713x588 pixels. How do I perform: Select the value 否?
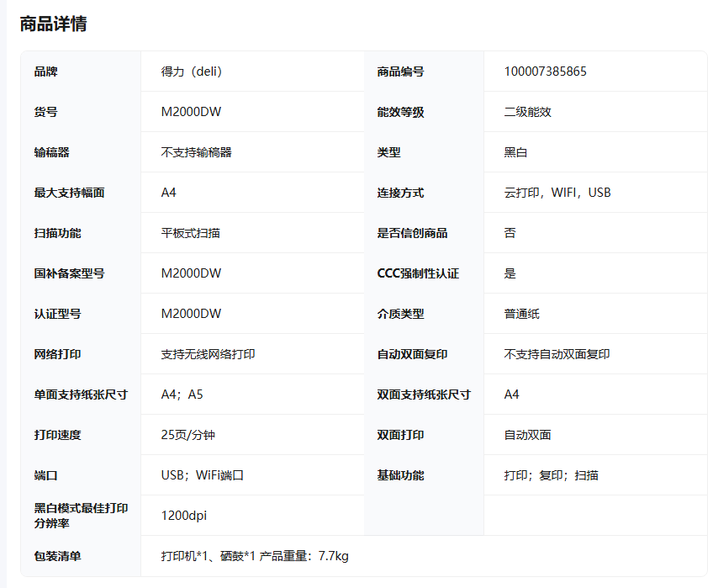510,233
